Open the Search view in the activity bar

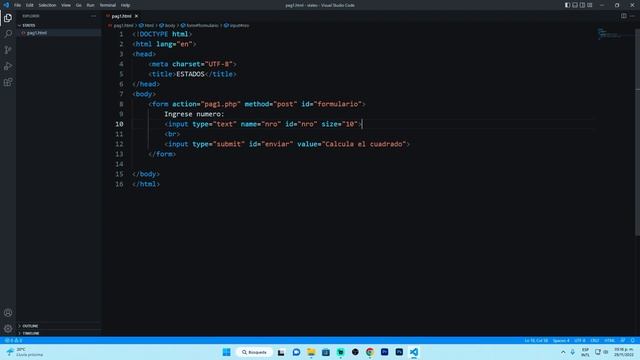[8, 34]
